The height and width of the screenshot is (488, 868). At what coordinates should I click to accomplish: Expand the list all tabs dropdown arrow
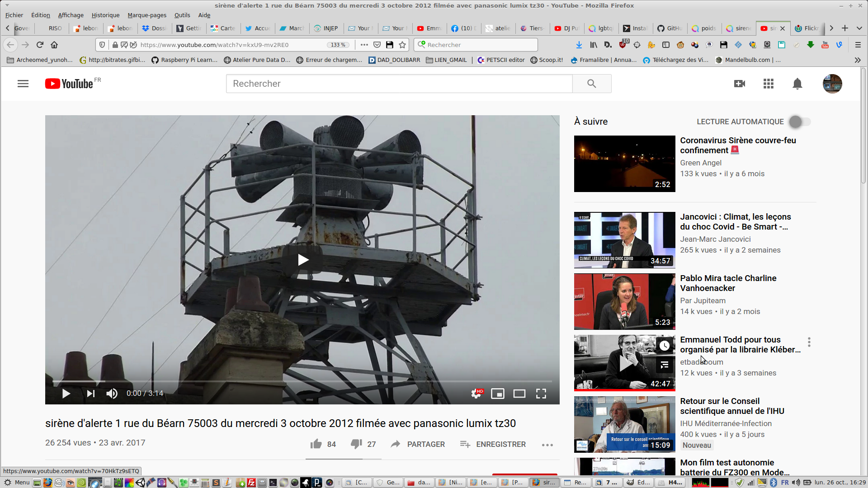coord(859,28)
